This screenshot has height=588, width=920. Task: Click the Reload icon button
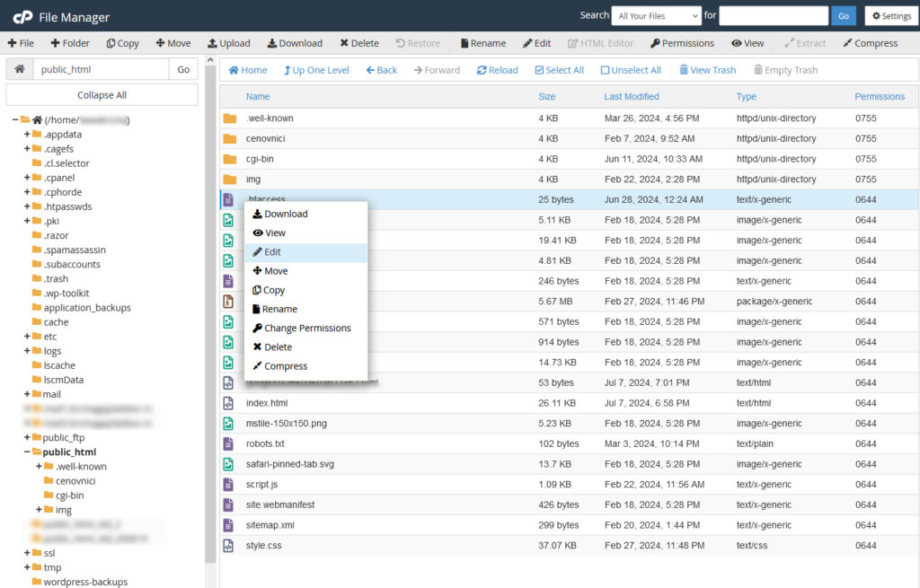[497, 70]
